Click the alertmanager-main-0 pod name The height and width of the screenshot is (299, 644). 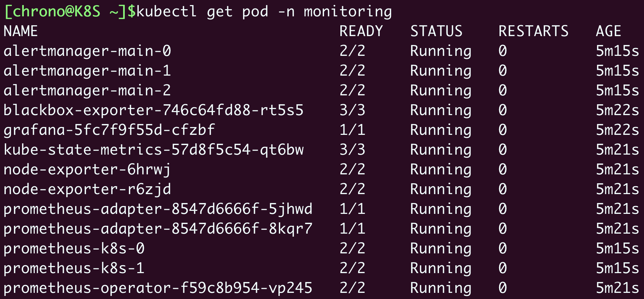click(87, 51)
